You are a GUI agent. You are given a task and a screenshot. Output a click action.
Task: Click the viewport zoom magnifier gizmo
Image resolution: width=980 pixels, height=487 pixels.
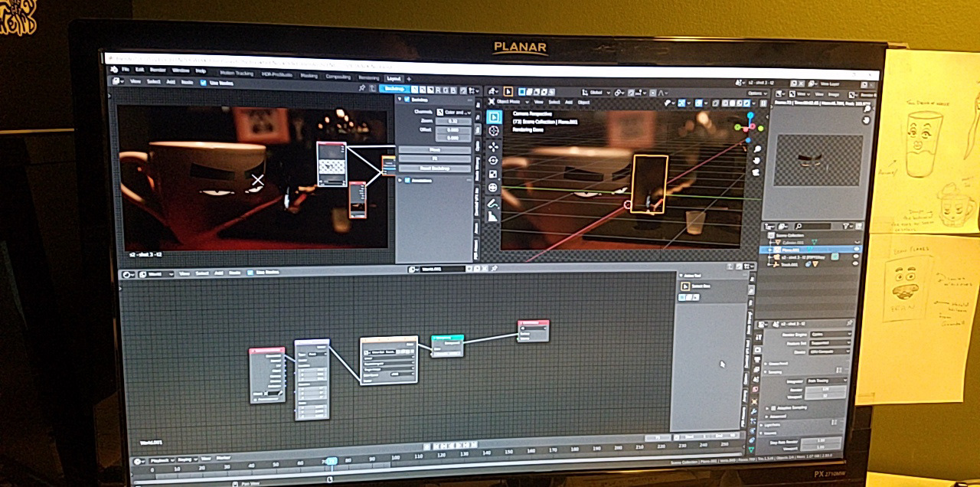756,149
